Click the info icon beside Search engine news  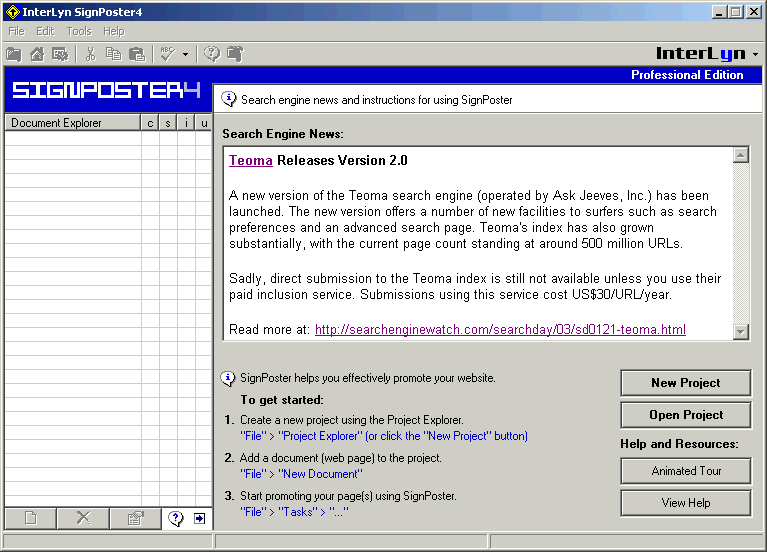click(228, 99)
